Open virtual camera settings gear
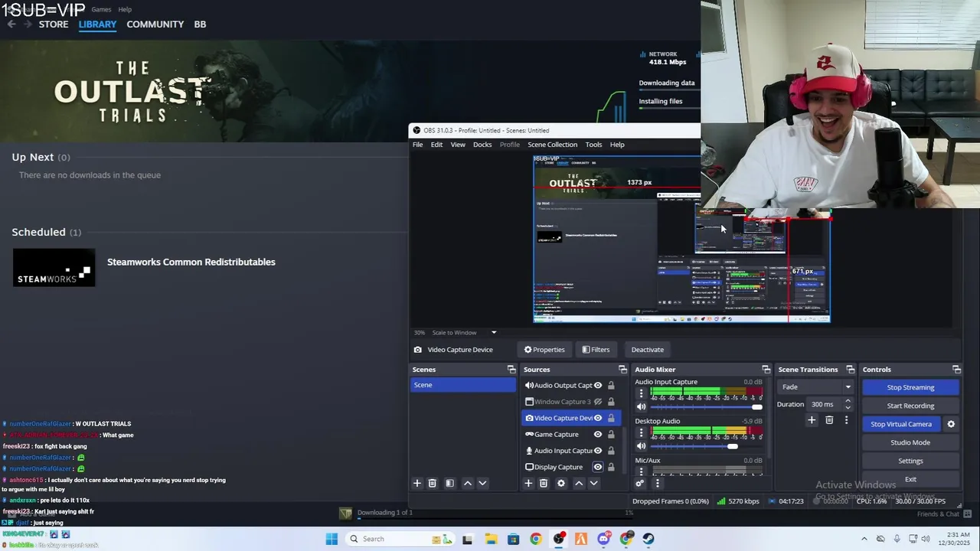This screenshot has height=551, width=980. tap(951, 424)
